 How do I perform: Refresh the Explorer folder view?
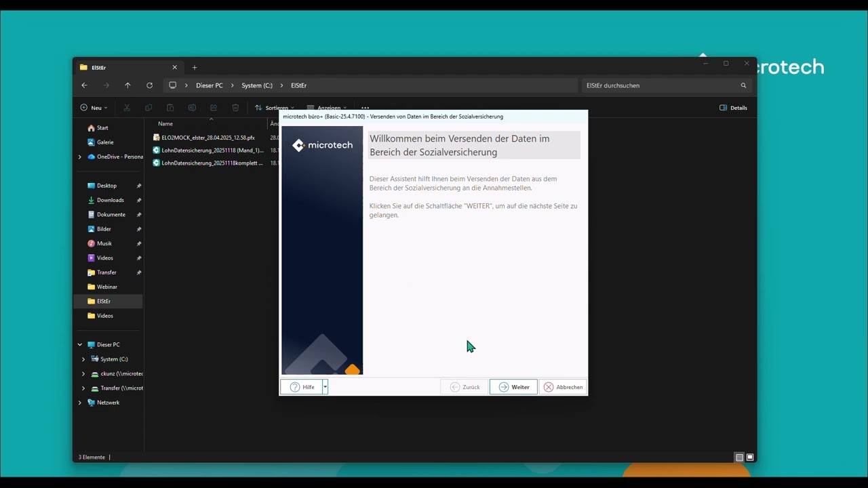[x=149, y=85]
